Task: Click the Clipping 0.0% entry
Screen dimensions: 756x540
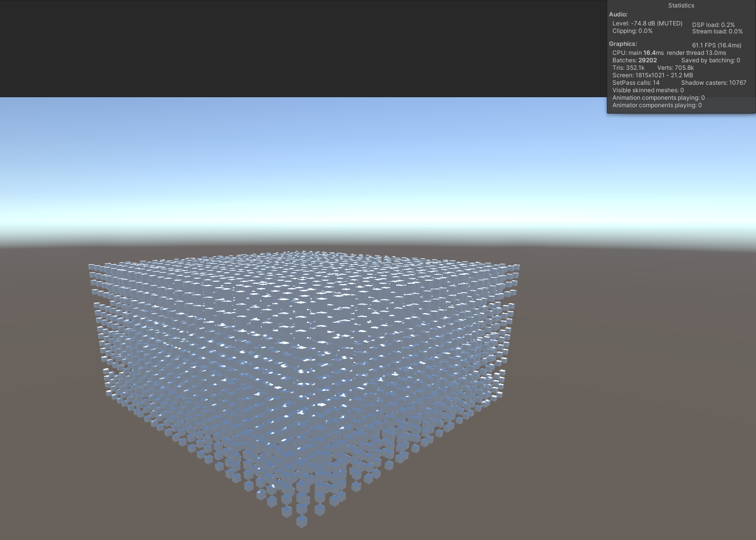Action: 632,31
